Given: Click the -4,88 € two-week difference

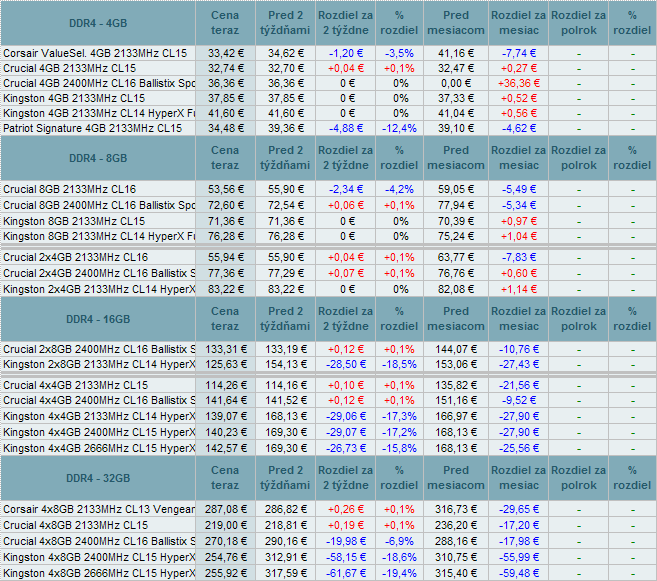Looking at the screenshot, I should pyautogui.click(x=346, y=128).
